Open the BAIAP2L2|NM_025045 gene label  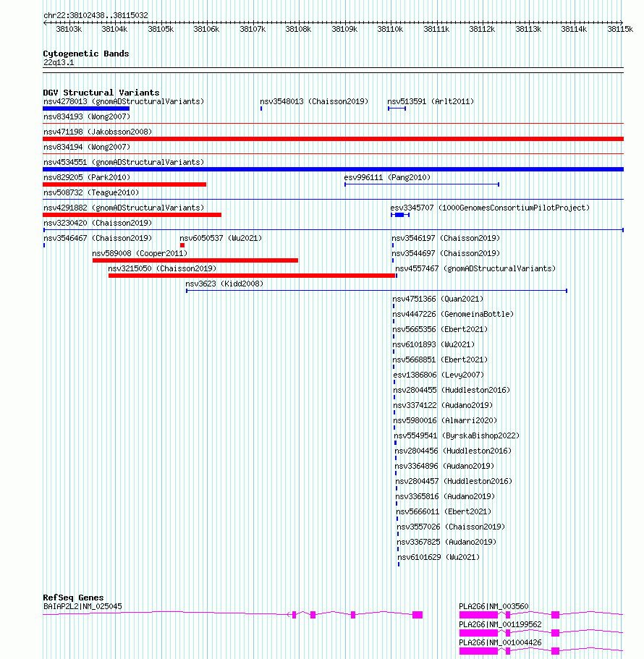pos(82,606)
